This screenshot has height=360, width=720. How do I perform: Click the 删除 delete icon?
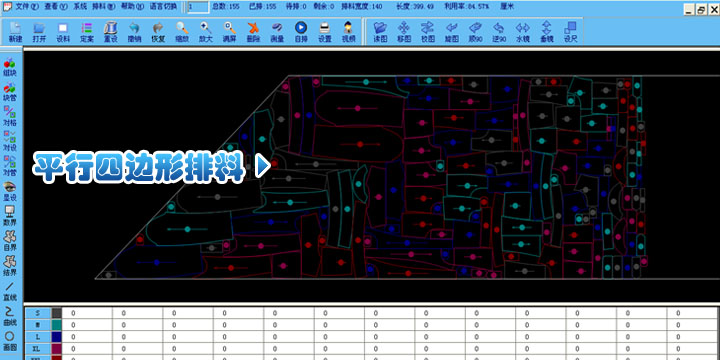coord(253,32)
